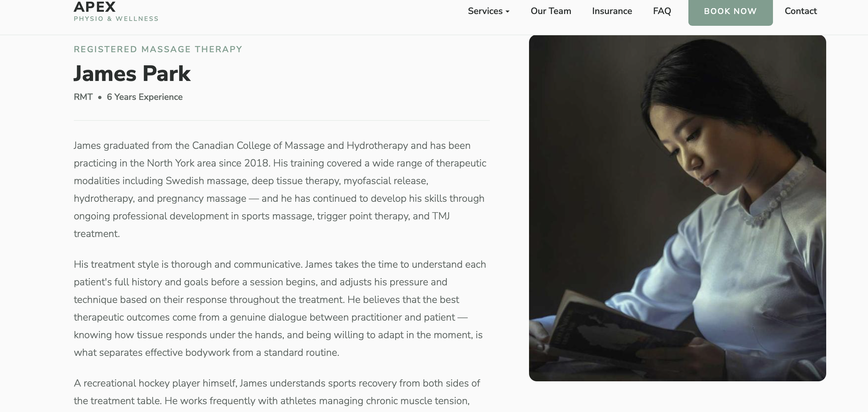Viewport: 868px width, 412px height.
Task: Click the Physio & Wellness tagline text
Action: point(115,19)
